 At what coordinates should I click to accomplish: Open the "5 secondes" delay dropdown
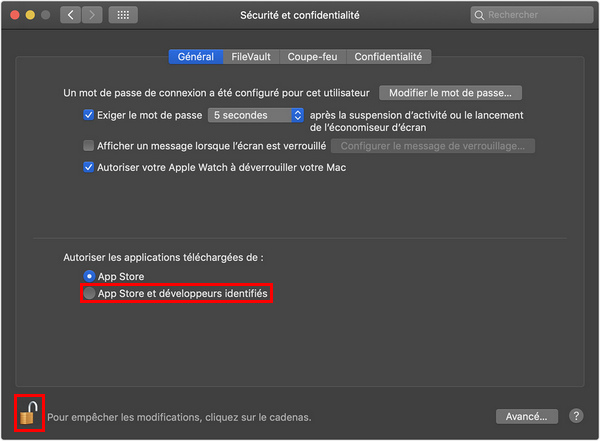coord(255,115)
